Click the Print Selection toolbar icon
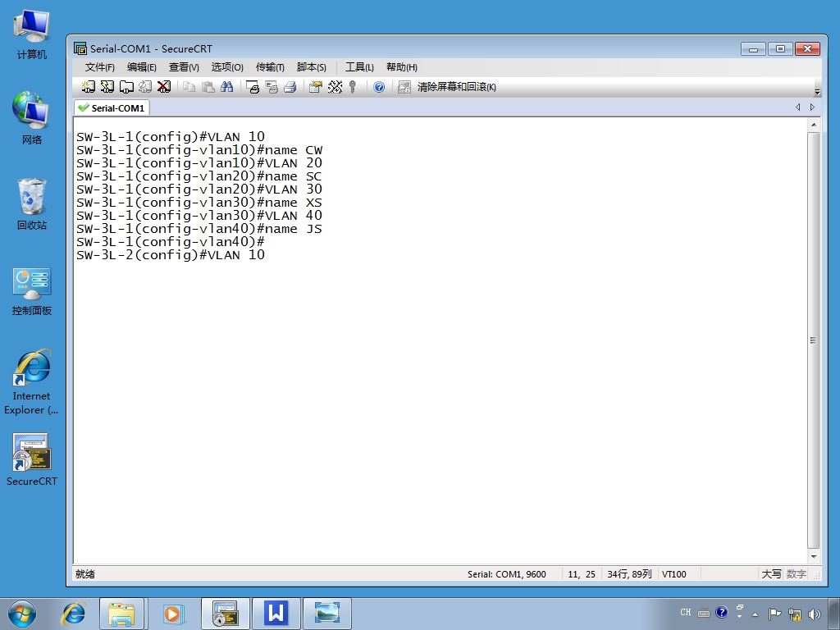Screen dimensions: 840x630 (272, 87)
